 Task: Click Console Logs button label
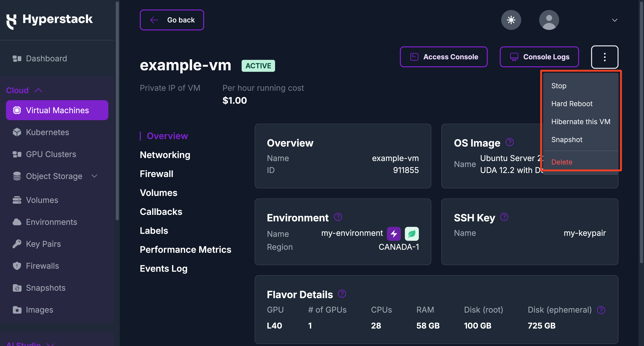(546, 57)
